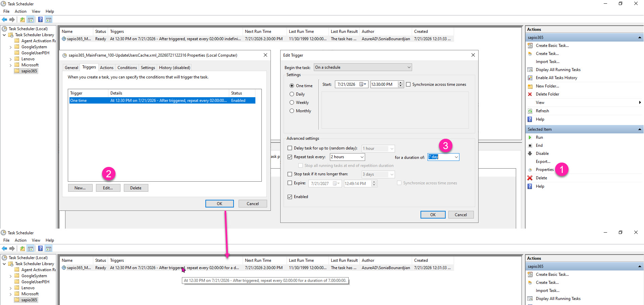Enable the Delay task random delay checkbox
The image size is (644, 305).
point(290,148)
